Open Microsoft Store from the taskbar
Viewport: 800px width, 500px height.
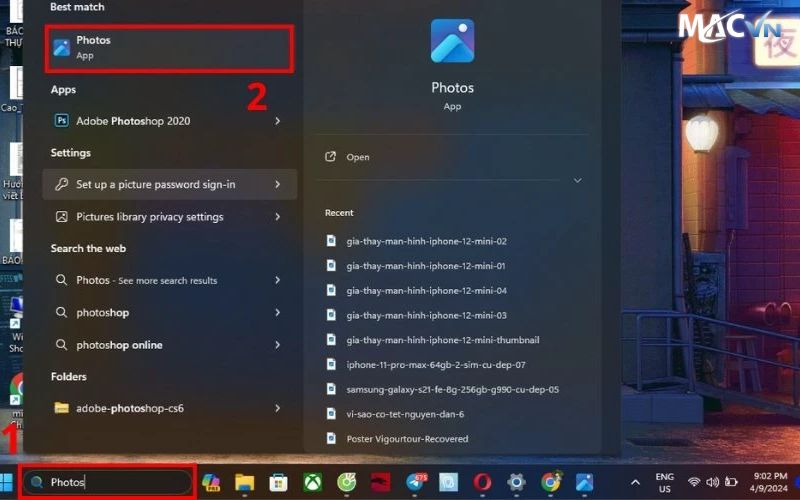click(x=279, y=482)
